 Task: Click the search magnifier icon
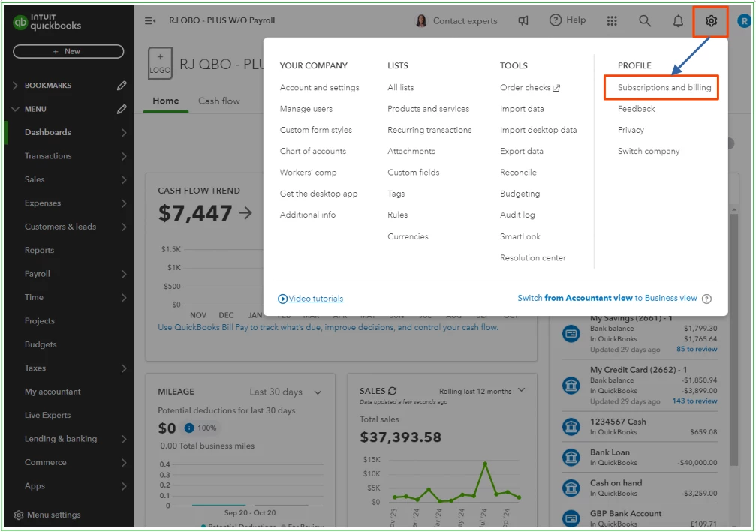click(x=645, y=21)
